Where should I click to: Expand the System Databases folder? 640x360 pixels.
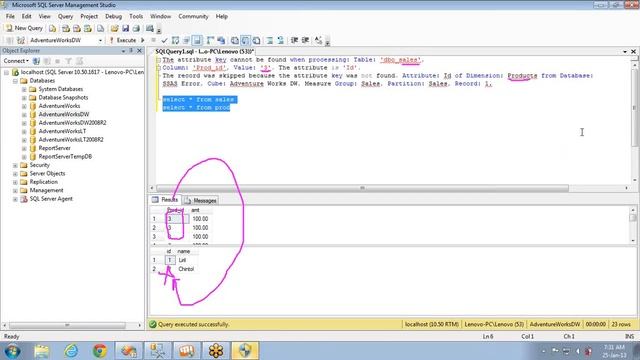point(24,89)
